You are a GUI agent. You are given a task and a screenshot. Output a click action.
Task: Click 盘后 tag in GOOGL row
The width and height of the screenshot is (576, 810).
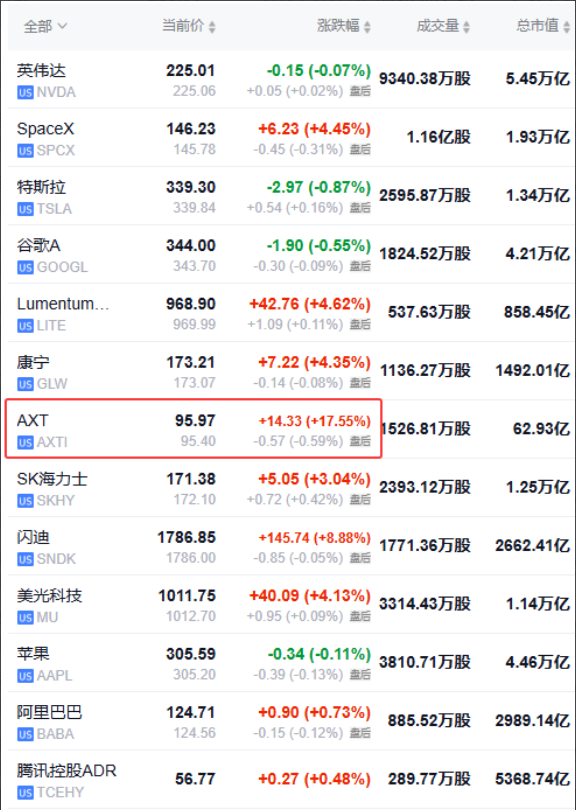pyautogui.click(x=360, y=267)
